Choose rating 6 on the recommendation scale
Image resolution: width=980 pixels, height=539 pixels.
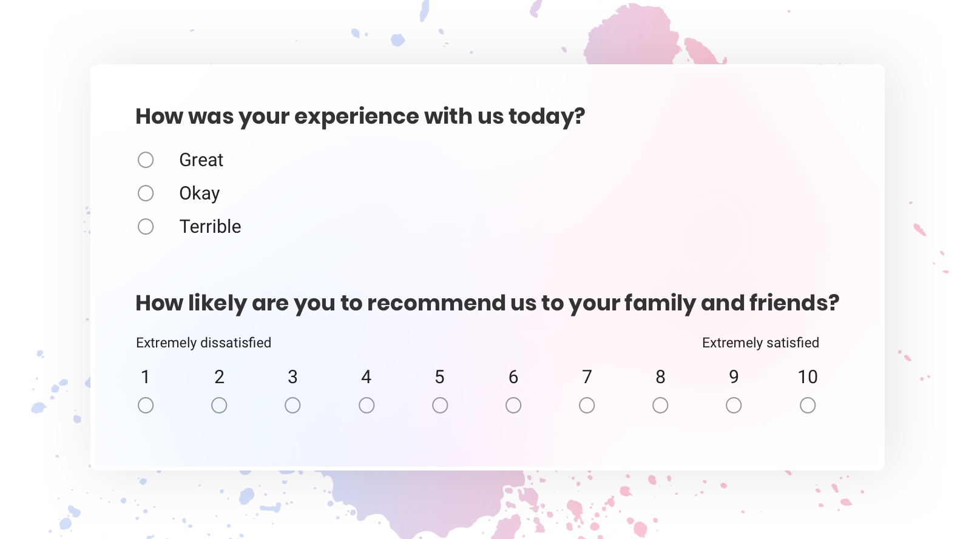point(513,404)
